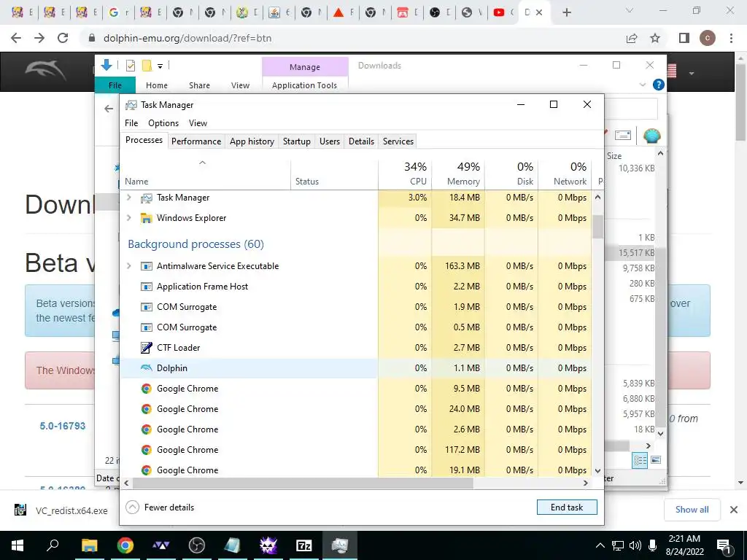Show hidden system tray icons
The height and width of the screenshot is (560, 747).
point(600,545)
